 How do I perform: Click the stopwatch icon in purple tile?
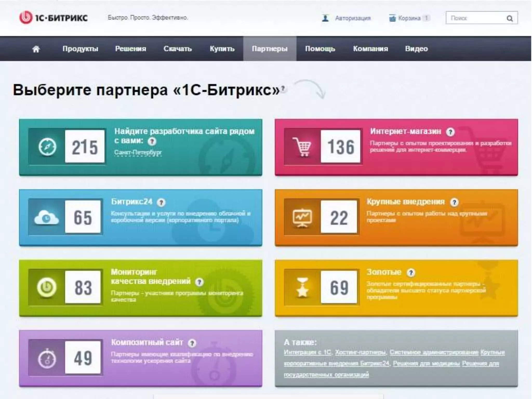click(x=47, y=359)
